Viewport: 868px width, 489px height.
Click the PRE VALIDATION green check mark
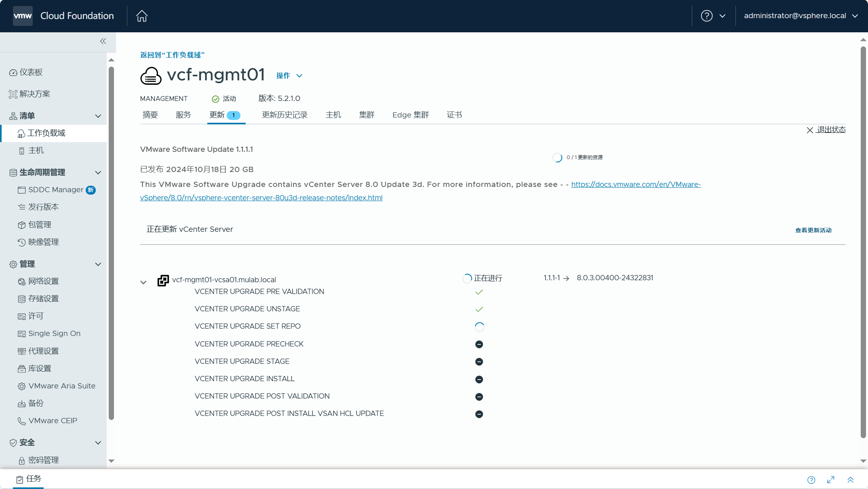pyautogui.click(x=479, y=292)
